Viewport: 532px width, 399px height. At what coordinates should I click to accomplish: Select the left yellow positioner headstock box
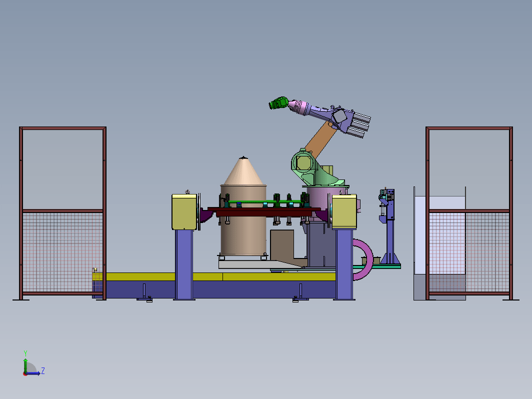184,211
